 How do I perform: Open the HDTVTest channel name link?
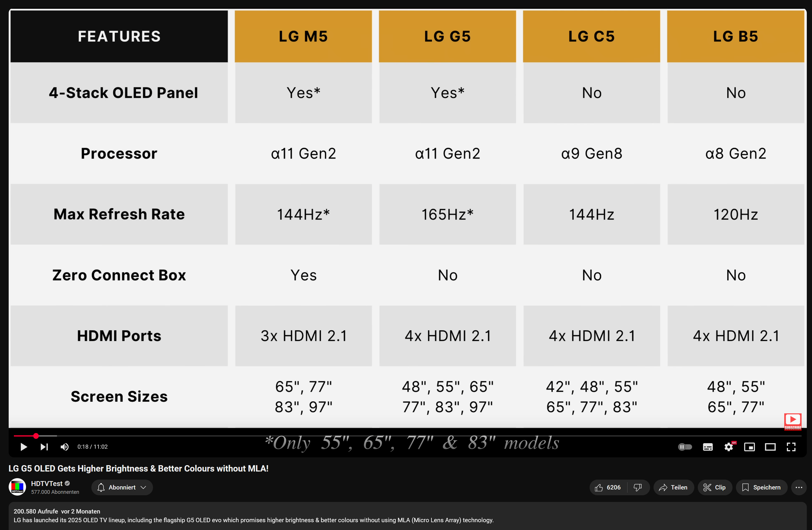click(47, 483)
